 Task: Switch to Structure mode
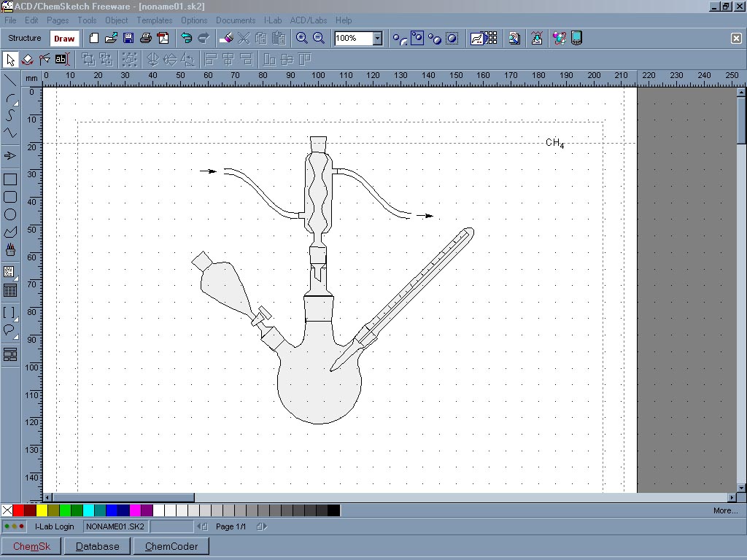click(24, 38)
